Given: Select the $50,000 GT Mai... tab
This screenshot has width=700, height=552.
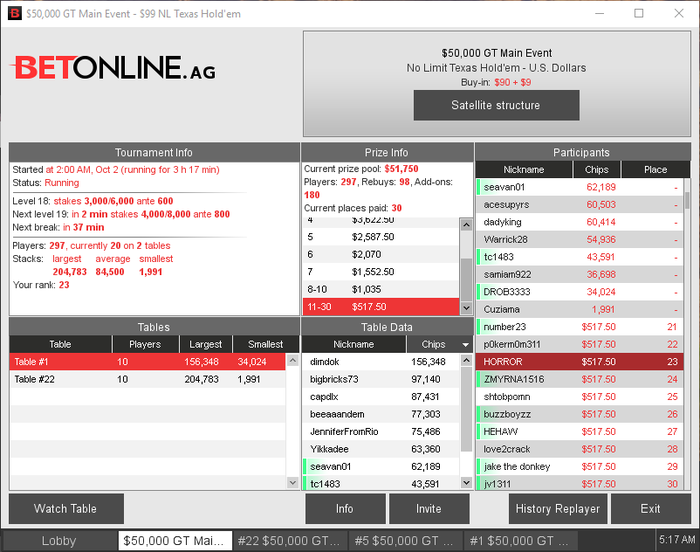Looking at the screenshot, I should tap(175, 541).
